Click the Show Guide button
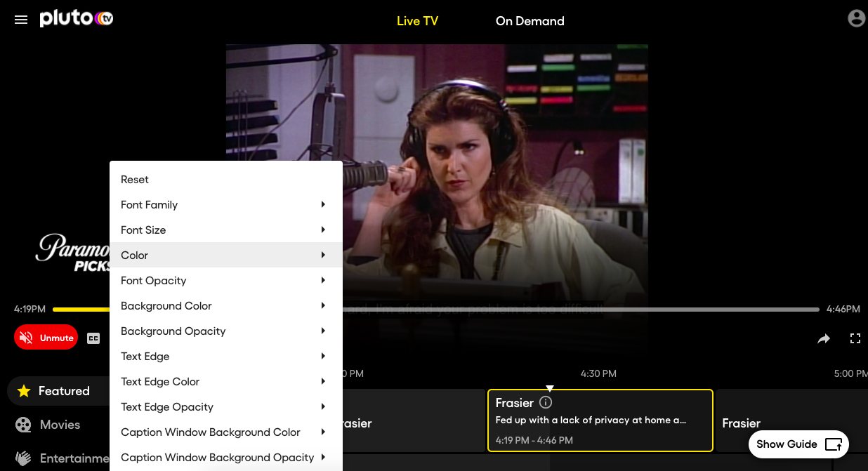The height and width of the screenshot is (471, 868). (798, 444)
